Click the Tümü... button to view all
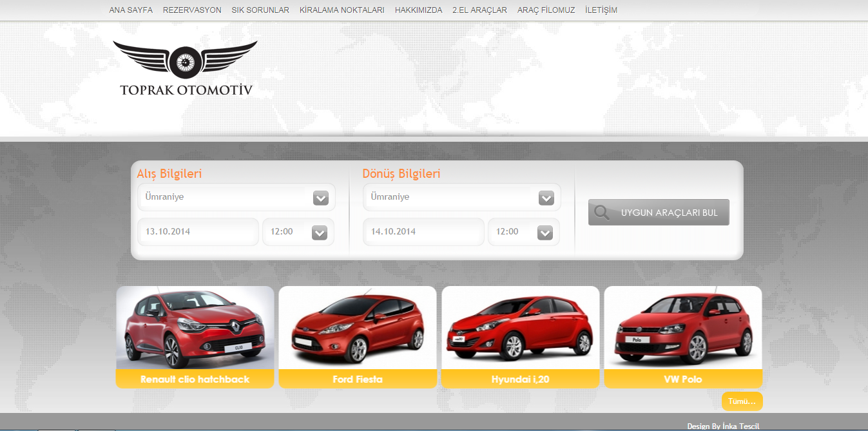 (x=742, y=401)
